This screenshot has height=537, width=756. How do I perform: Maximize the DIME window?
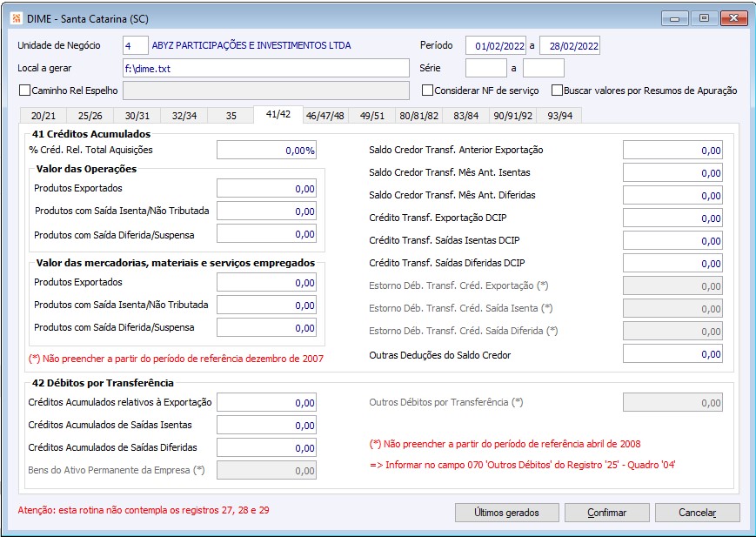coord(704,18)
